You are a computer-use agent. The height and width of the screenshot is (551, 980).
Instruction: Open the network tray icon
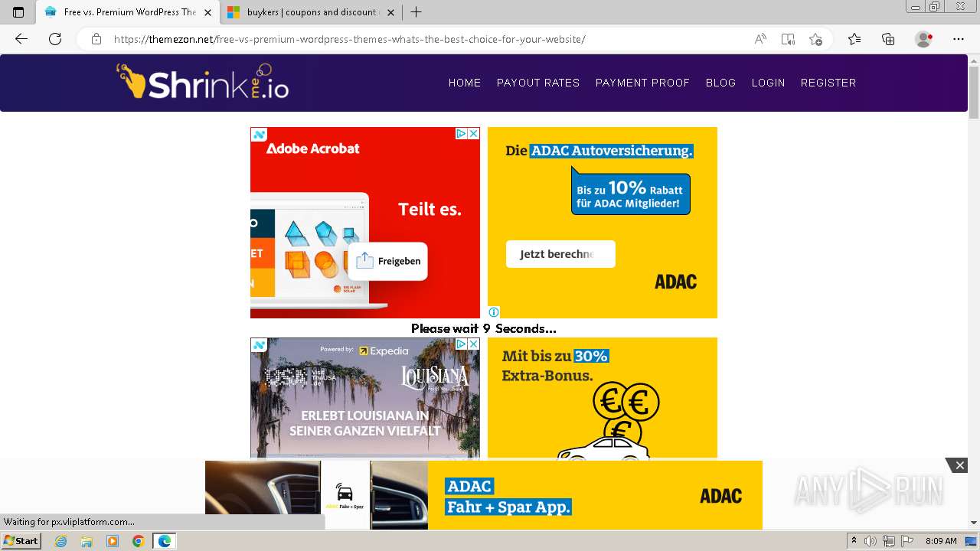coord(889,541)
